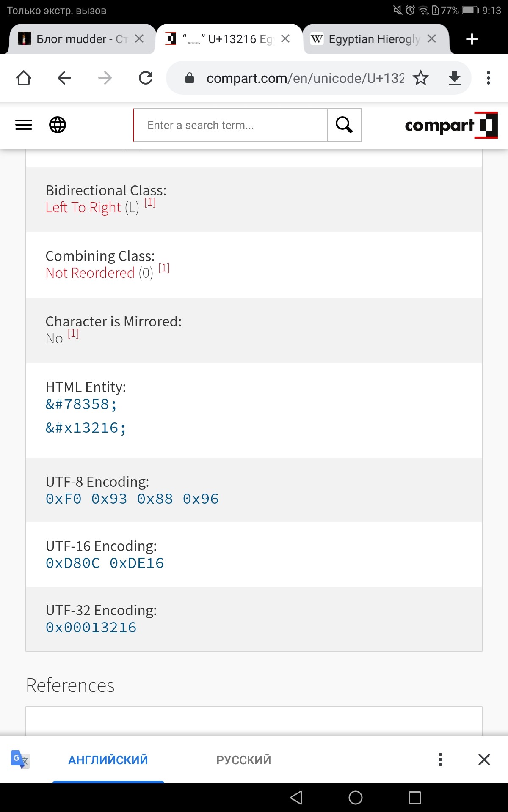
Task: Select РУССКИЙ translation language
Action: click(x=243, y=760)
